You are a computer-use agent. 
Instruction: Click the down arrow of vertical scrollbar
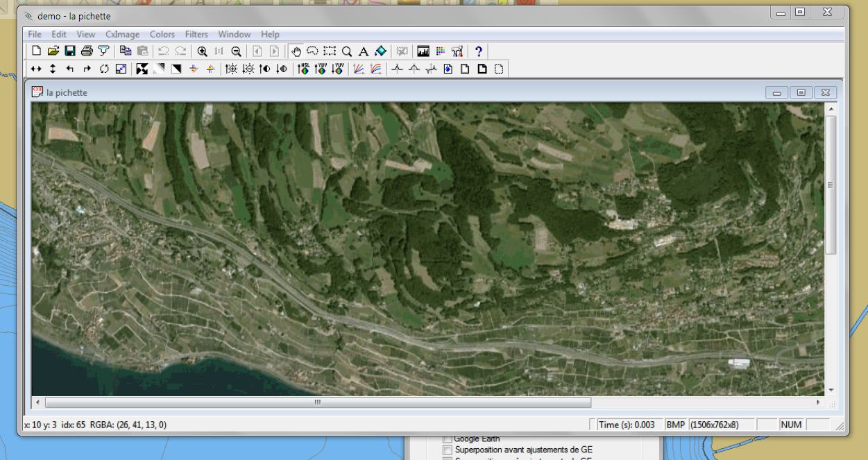[831, 391]
